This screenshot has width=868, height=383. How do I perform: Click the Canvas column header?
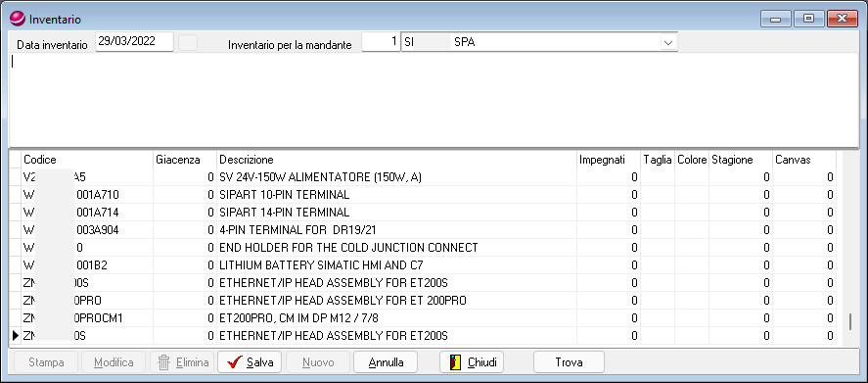point(803,160)
